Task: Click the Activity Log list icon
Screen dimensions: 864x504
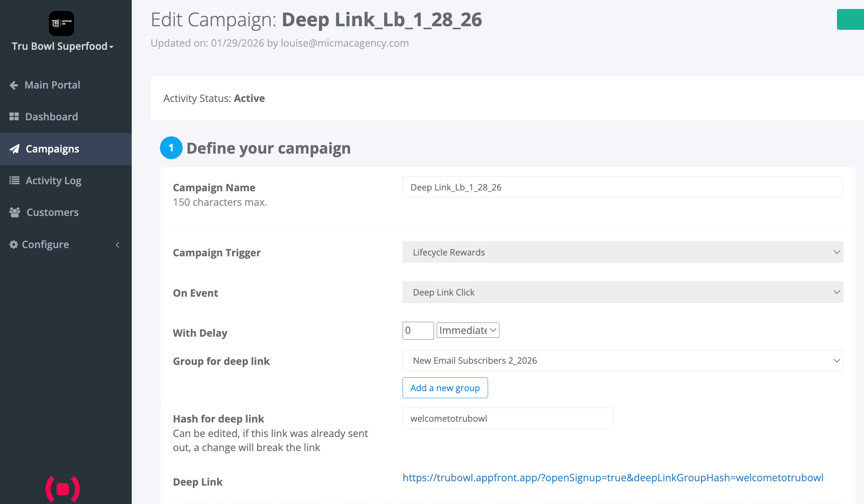Action: [x=15, y=180]
